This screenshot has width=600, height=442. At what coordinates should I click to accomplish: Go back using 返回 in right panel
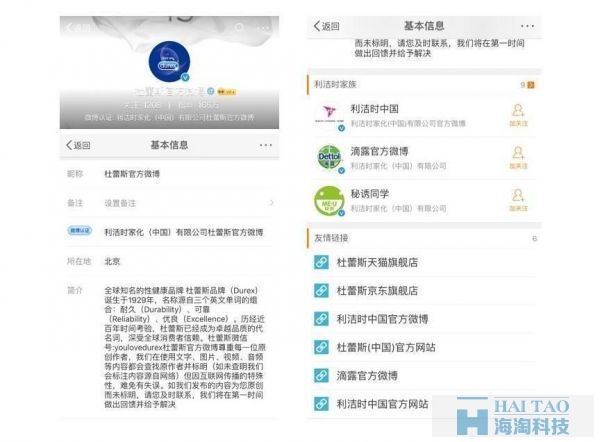click(326, 26)
